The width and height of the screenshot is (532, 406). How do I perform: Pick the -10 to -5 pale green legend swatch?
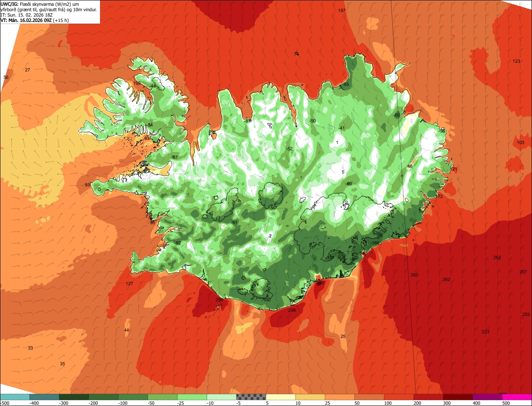pos(222,397)
